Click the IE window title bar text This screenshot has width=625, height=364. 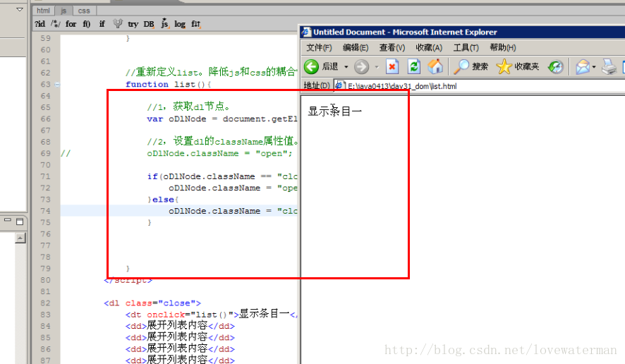[405, 32]
